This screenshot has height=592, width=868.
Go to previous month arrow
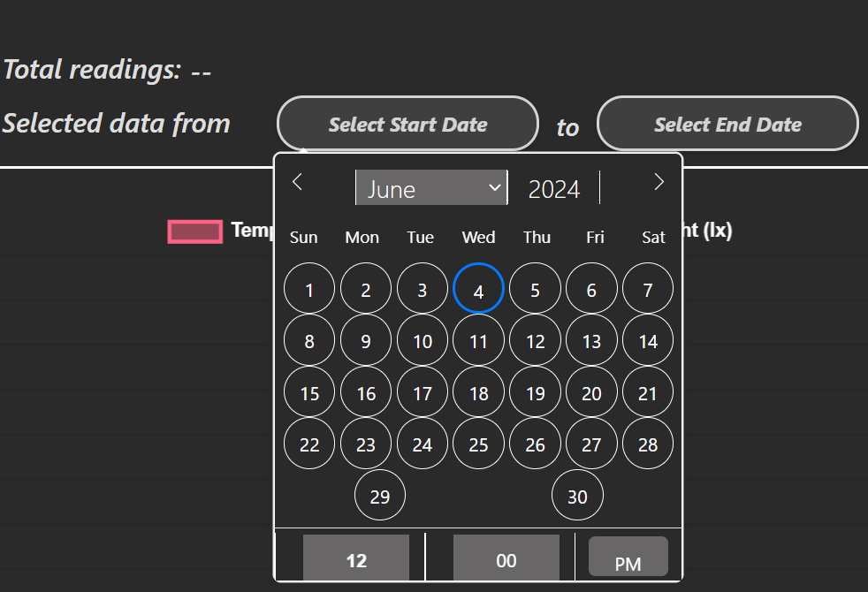click(x=298, y=182)
